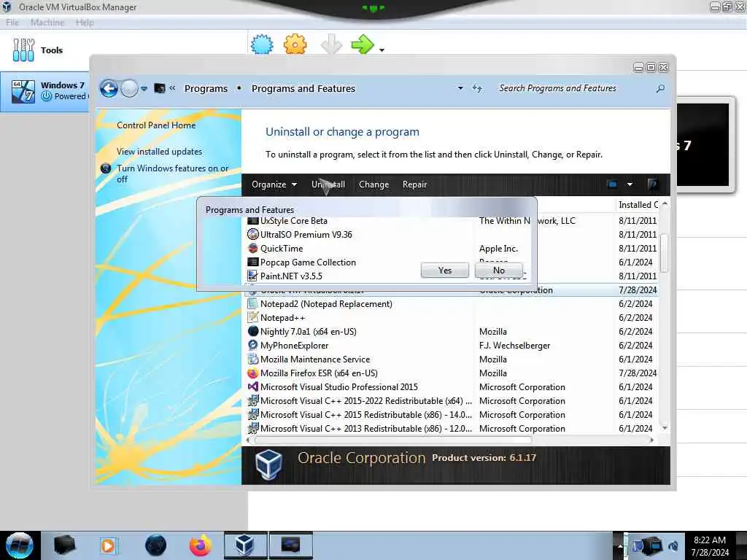The height and width of the screenshot is (560, 747).
Task: Click the help icon in command bar
Action: coord(653,184)
